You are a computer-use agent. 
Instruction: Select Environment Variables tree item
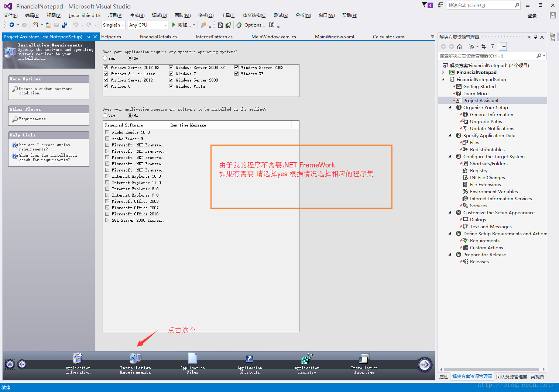click(x=494, y=191)
